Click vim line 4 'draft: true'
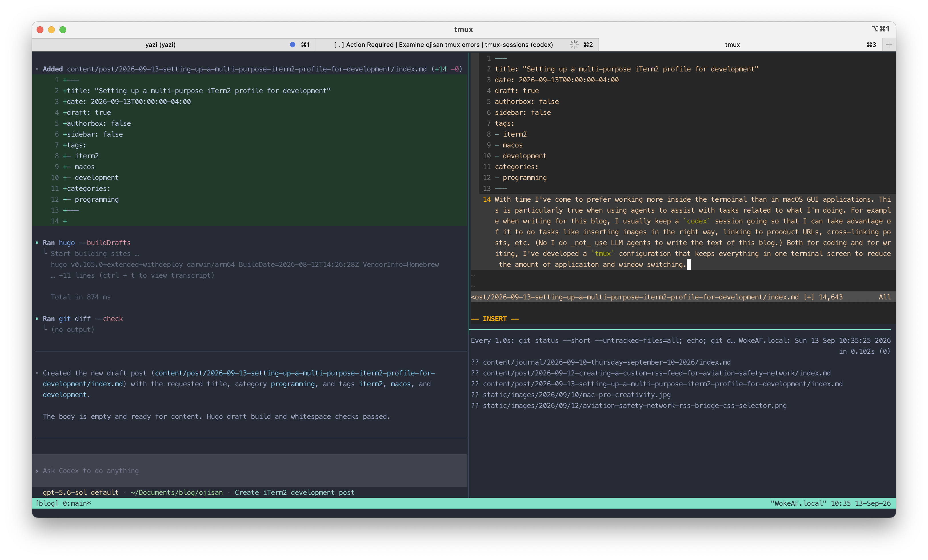Screen dimensions: 928x560 coord(517,91)
